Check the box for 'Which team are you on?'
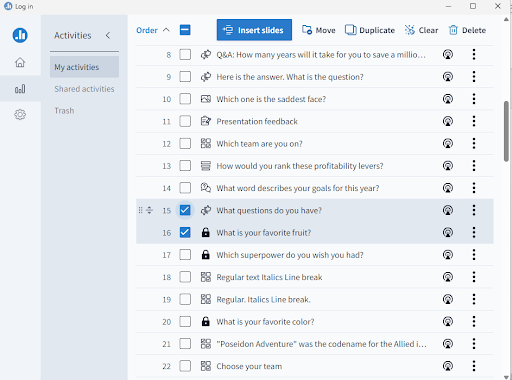The width and height of the screenshot is (512, 380). point(185,143)
